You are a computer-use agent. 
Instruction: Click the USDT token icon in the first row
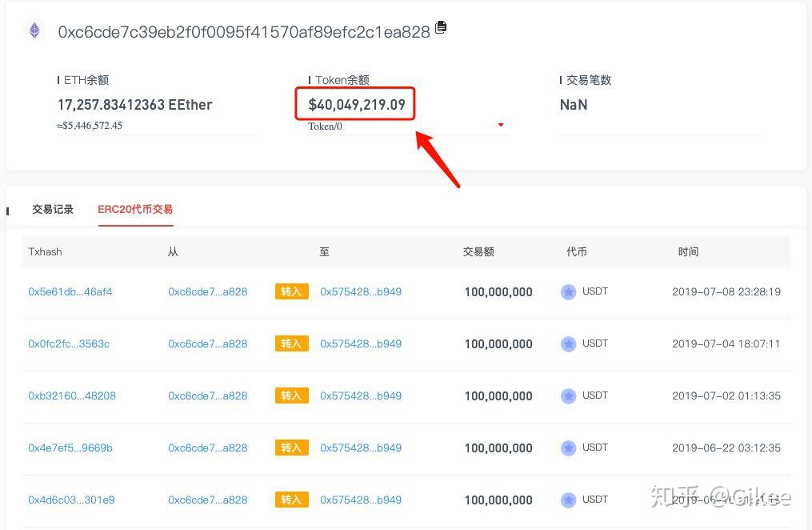(x=568, y=291)
